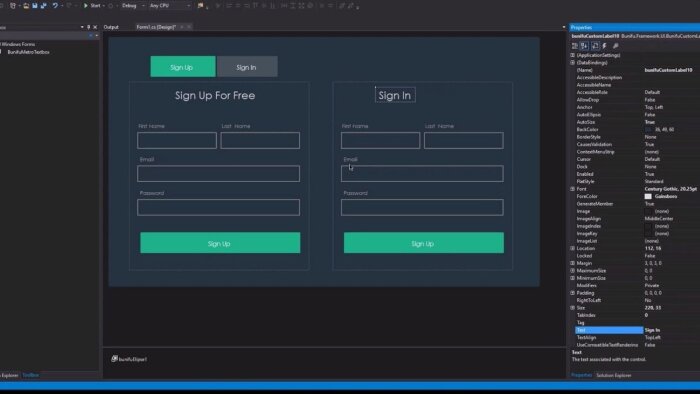Click the Properties view icon in the Properties panel

coord(595,46)
